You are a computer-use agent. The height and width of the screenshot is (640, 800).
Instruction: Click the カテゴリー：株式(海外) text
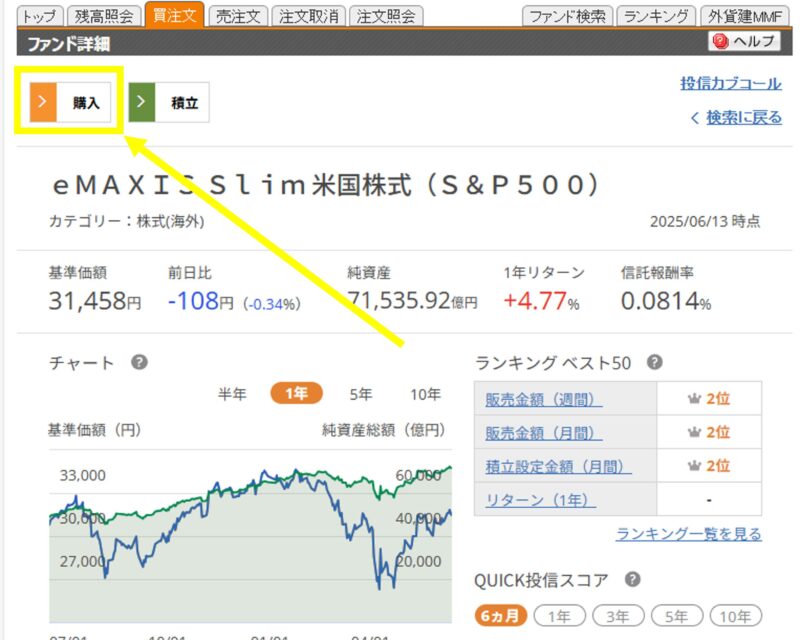127,221
